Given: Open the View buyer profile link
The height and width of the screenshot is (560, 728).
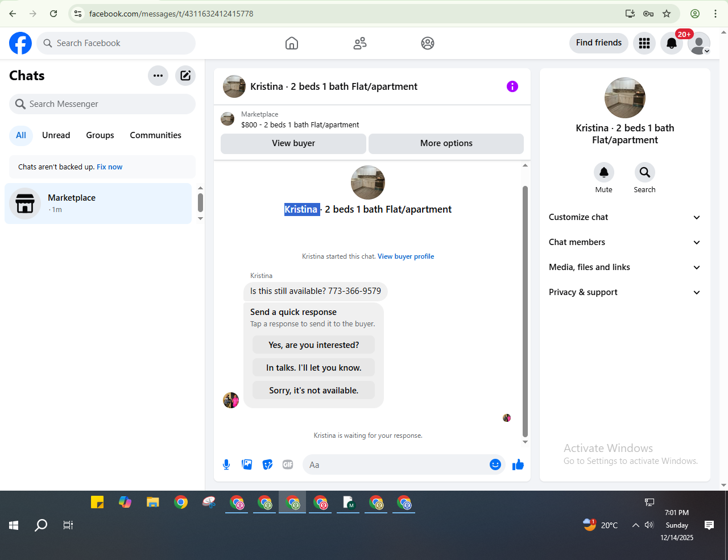Looking at the screenshot, I should tap(406, 256).
